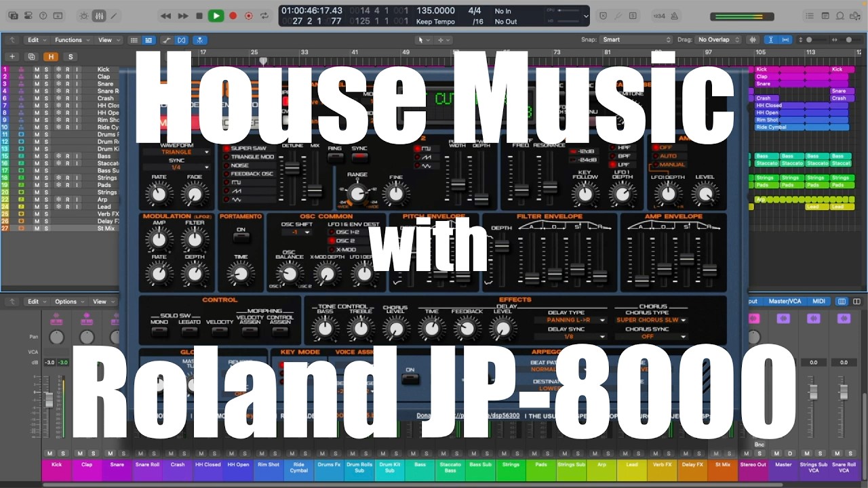This screenshot has height=488, width=868.
Task: Add a new track with plus button
Action: coord(12,57)
